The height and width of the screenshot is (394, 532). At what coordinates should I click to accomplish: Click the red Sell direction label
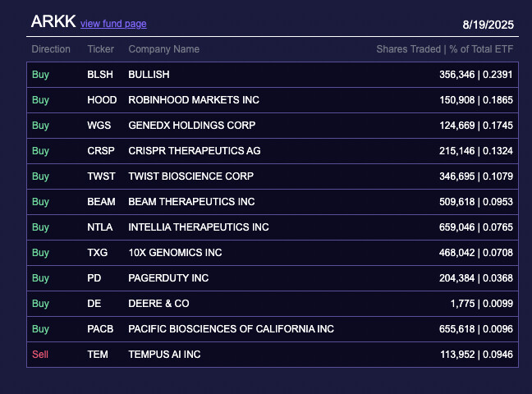tap(40, 355)
